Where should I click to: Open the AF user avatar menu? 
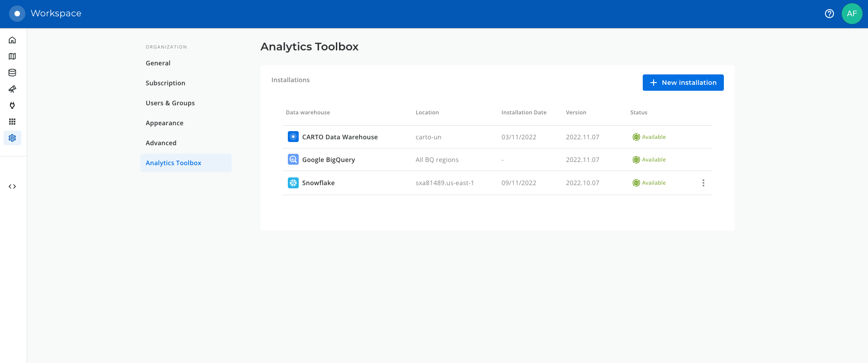852,14
